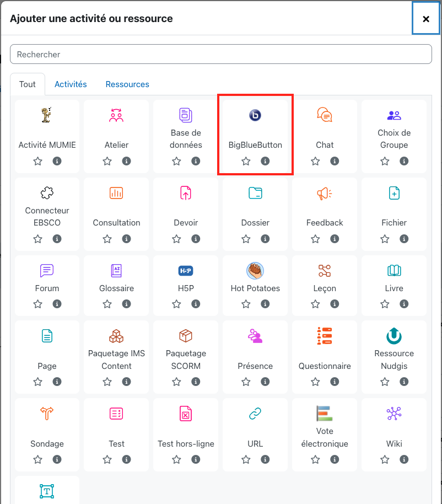
Task: Click the Hot Potatoes icon
Action: pyautogui.click(x=255, y=271)
